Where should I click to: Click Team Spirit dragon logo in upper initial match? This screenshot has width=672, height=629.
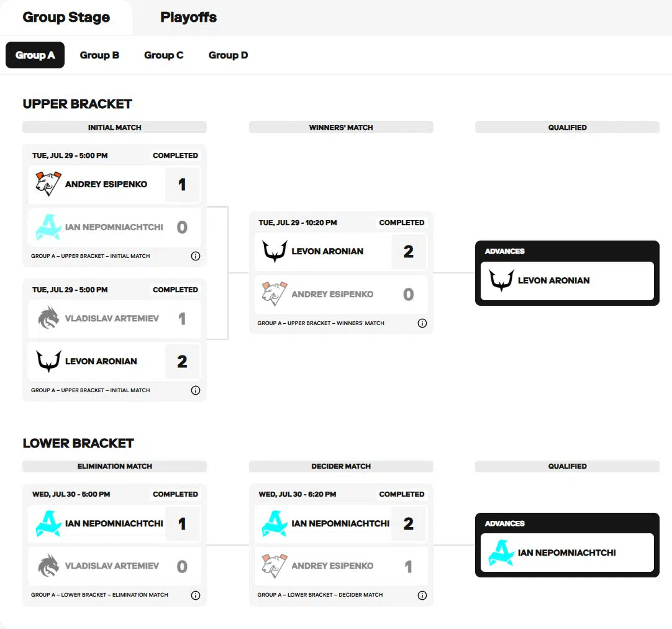[x=48, y=318]
